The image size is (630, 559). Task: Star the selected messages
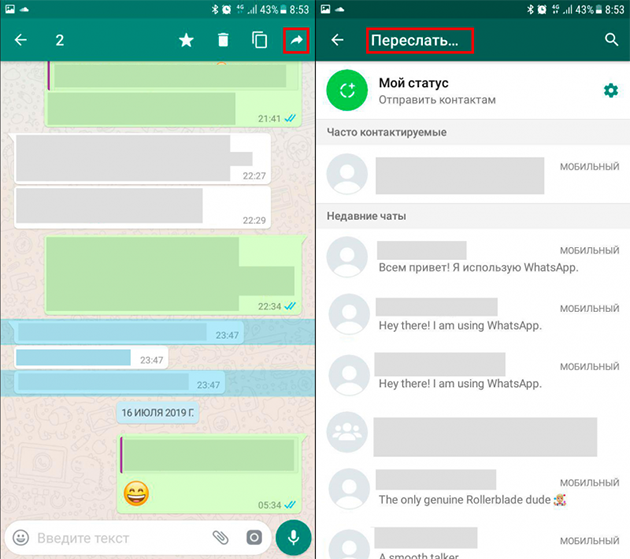(x=186, y=40)
